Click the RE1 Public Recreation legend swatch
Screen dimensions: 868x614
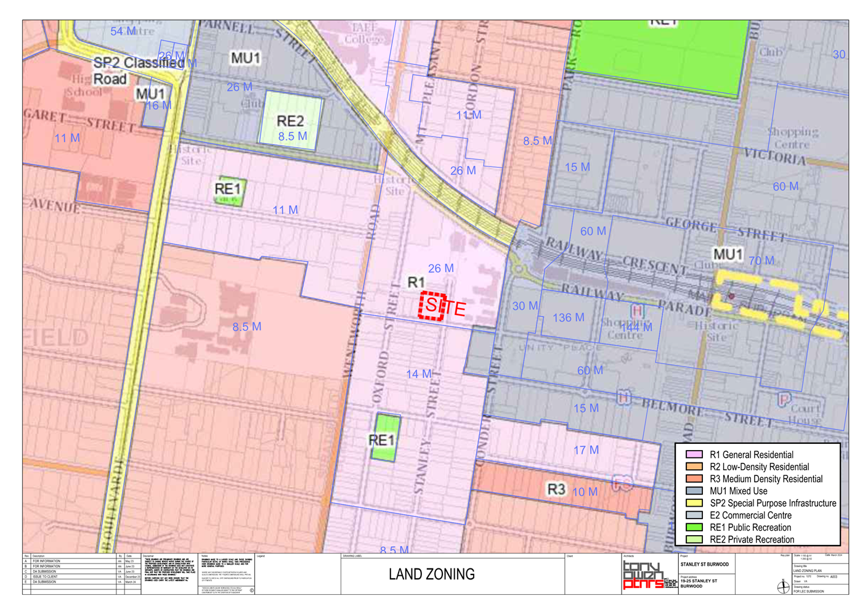pyautogui.click(x=694, y=527)
